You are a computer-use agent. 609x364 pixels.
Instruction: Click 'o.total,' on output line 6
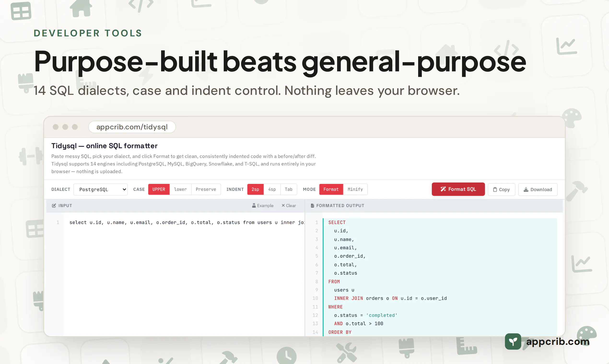pyautogui.click(x=345, y=265)
